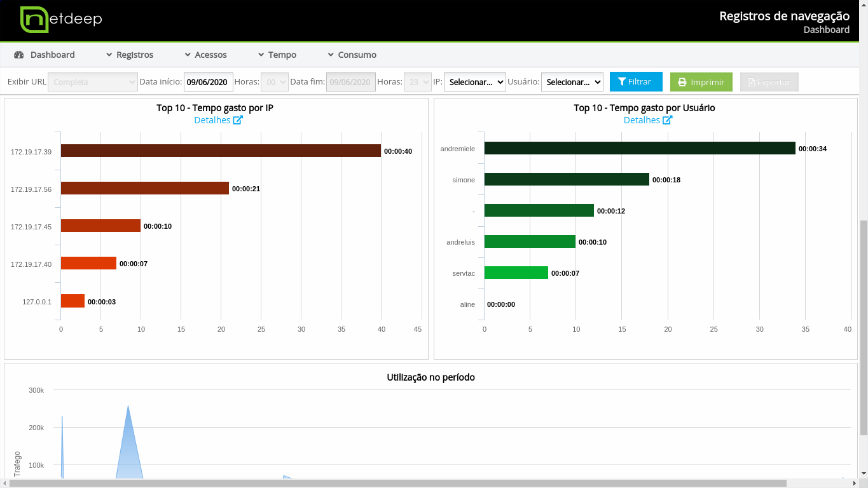The height and width of the screenshot is (488, 868).
Task: Click the Dashboard gauge icon
Action: click(18, 55)
